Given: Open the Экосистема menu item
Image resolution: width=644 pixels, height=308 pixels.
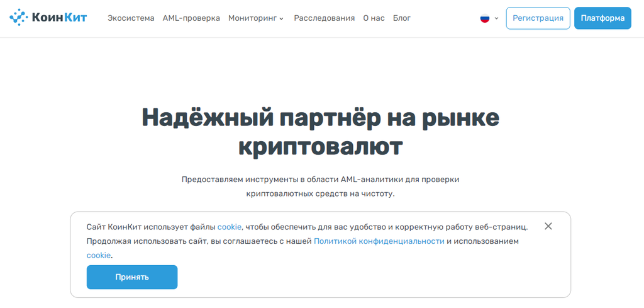Looking at the screenshot, I should [131, 18].
